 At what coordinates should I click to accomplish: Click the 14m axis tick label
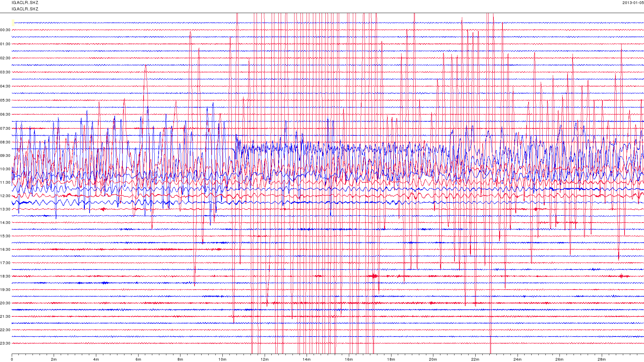tap(307, 360)
